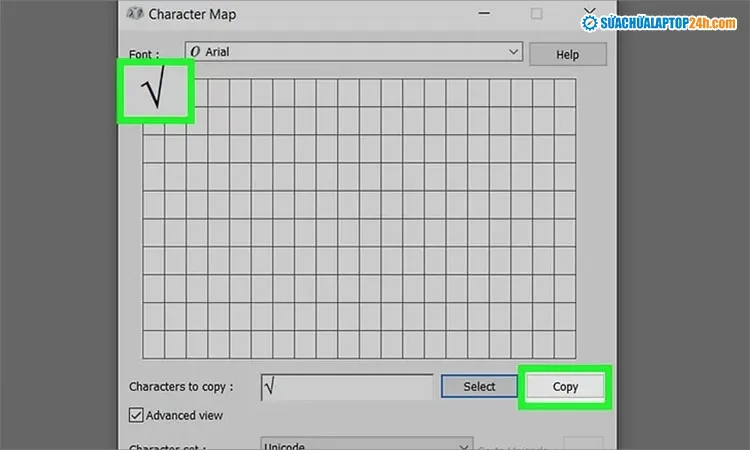Uncheck the Advanced view checkbox
This screenshot has height=450, width=750.
[136, 415]
